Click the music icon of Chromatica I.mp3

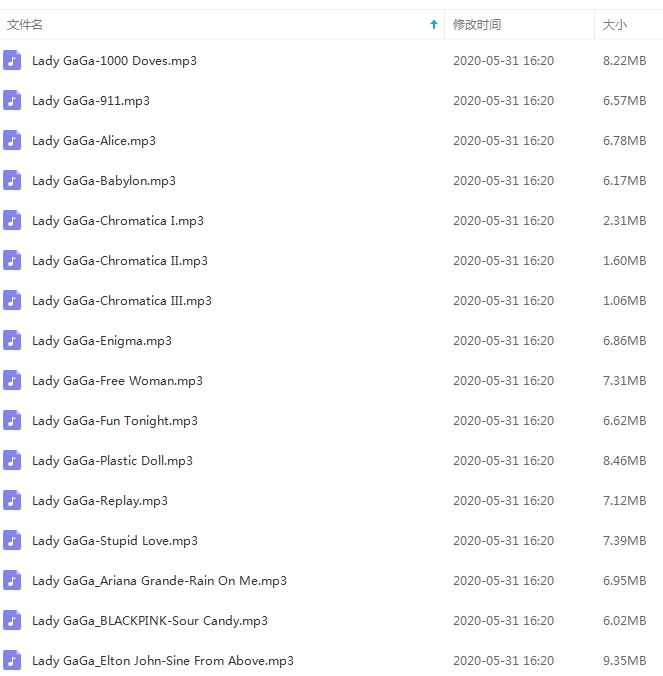12,220
